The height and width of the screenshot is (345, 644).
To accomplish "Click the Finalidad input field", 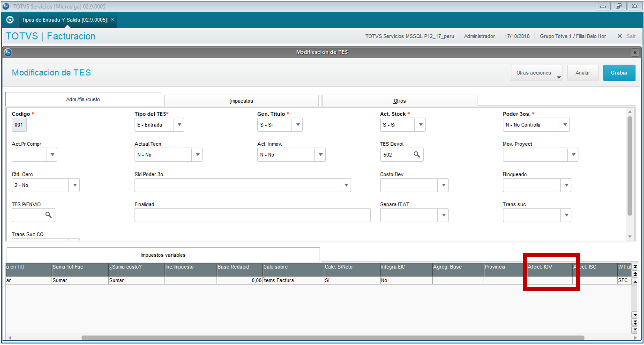I will click(252, 215).
